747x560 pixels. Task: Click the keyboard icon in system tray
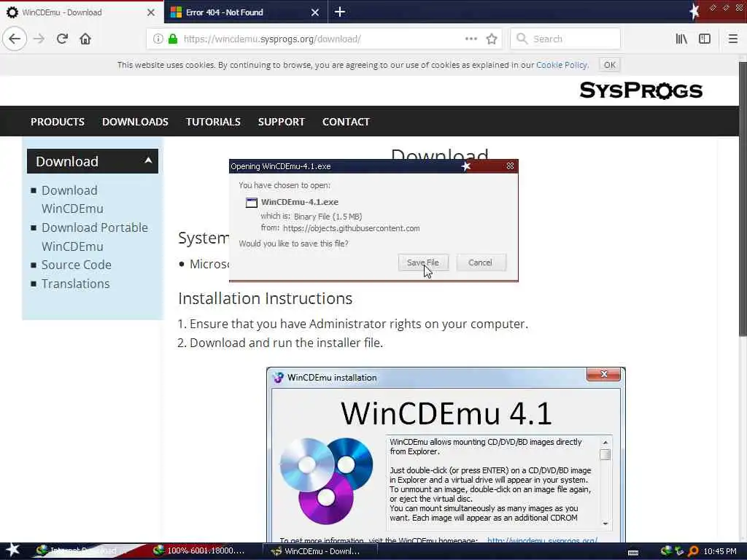click(x=633, y=552)
